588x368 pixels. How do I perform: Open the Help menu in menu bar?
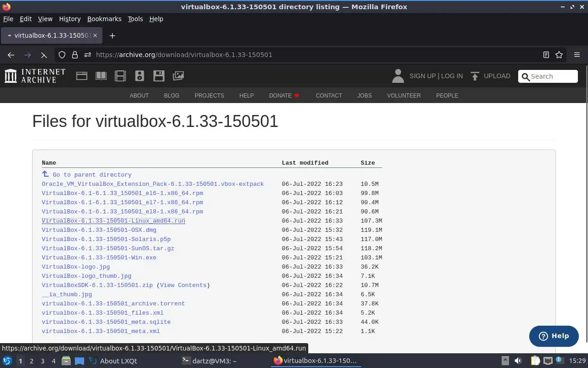156,19
